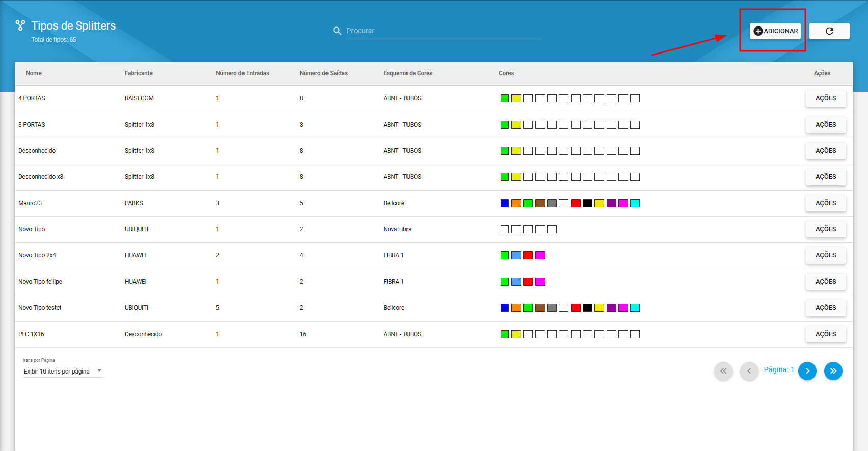The image size is (868, 451).
Task: Click the Desconhecido x8 name cell
Action: tap(41, 177)
